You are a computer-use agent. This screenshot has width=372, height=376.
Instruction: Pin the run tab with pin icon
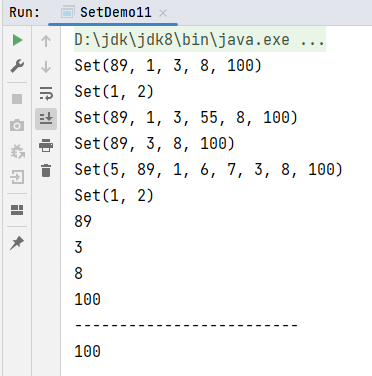click(17, 243)
